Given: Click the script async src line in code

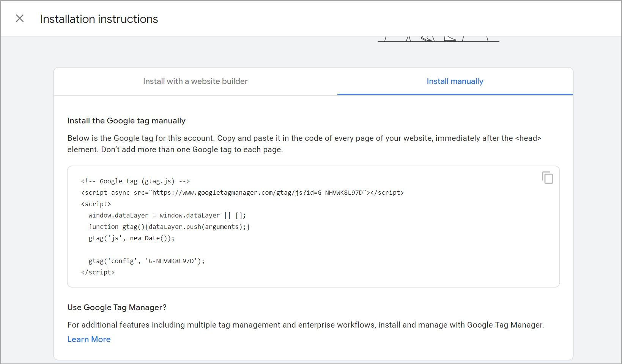Looking at the screenshot, I should coord(243,192).
